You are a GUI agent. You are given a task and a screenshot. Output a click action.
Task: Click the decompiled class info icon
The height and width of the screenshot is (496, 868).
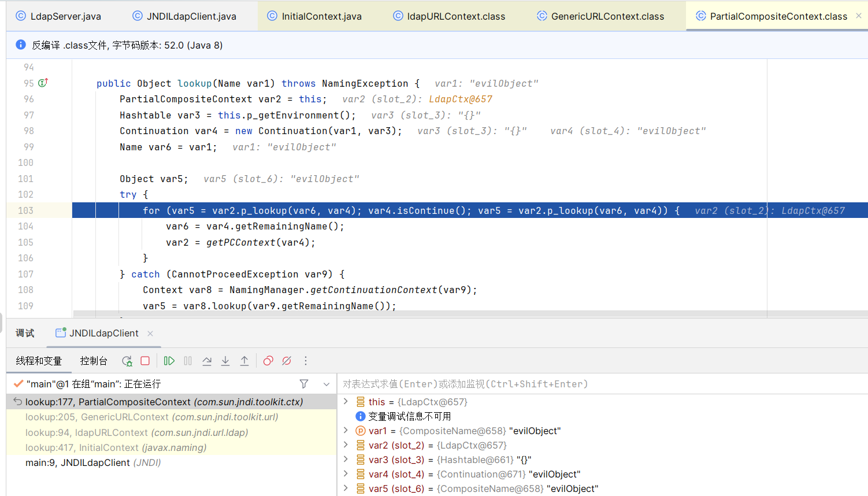[x=21, y=45]
